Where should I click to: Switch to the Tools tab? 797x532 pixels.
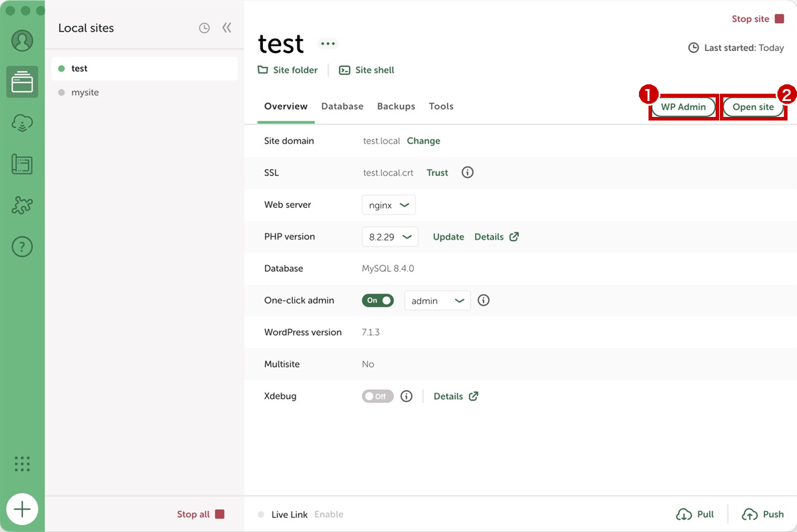click(441, 106)
